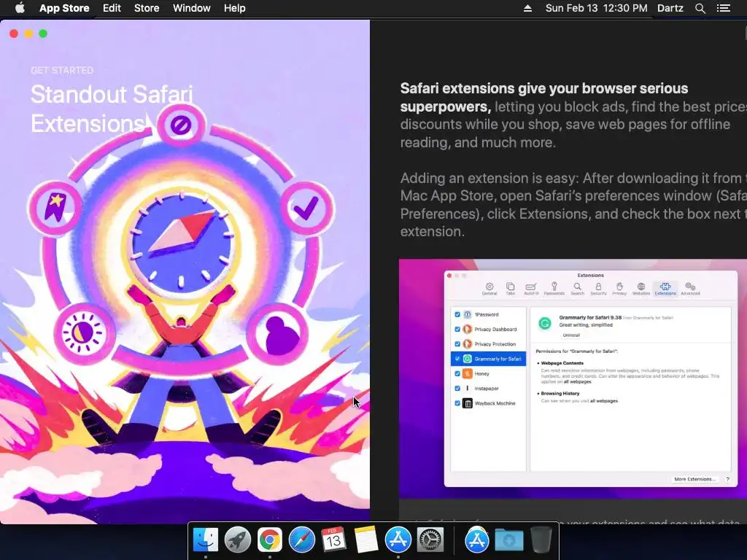The height and width of the screenshot is (560, 747).
Task: Open the Apple menu
Action: (x=20, y=8)
